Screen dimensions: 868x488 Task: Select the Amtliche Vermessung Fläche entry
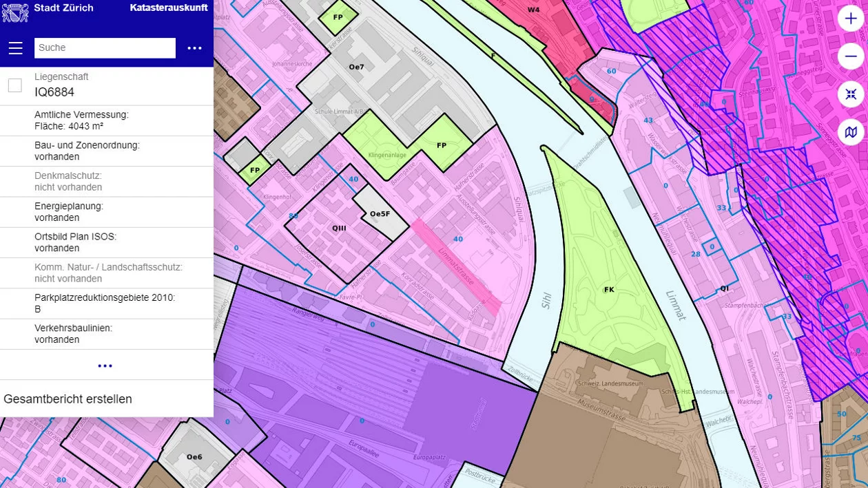click(107, 120)
